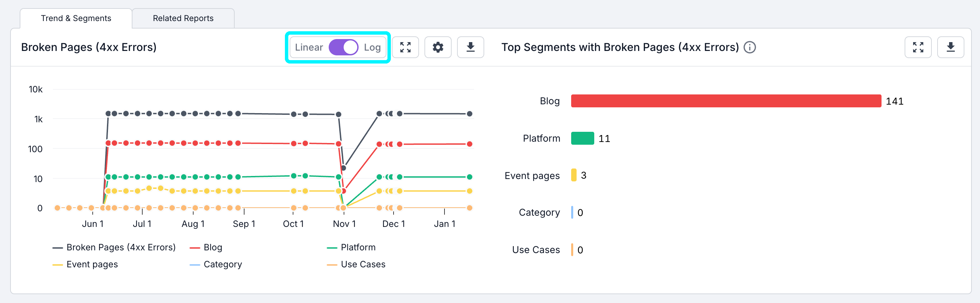Switch to the Related Reports tab
This screenshot has height=303, width=980.
pos(183,18)
